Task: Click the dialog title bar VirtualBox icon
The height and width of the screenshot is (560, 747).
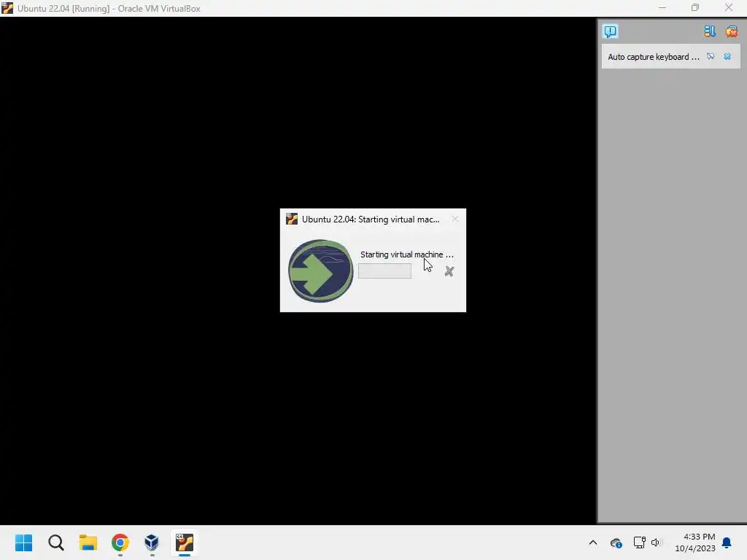Action: pyautogui.click(x=292, y=219)
